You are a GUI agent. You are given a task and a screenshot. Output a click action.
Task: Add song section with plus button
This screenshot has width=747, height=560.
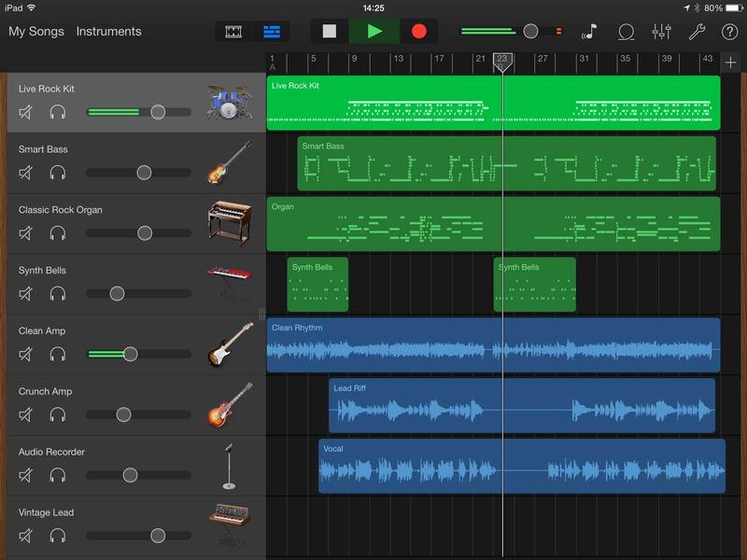(730, 63)
